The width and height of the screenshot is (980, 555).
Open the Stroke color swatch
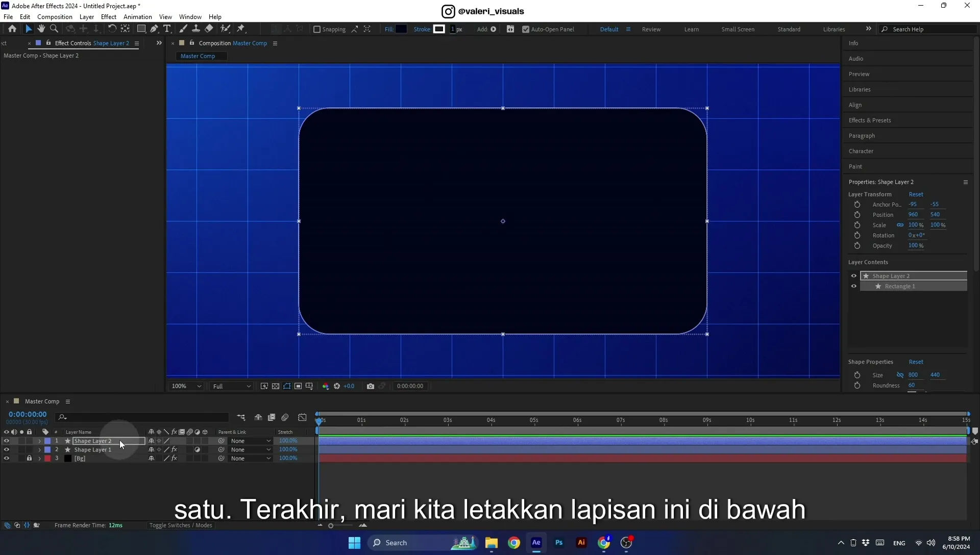click(x=439, y=29)
